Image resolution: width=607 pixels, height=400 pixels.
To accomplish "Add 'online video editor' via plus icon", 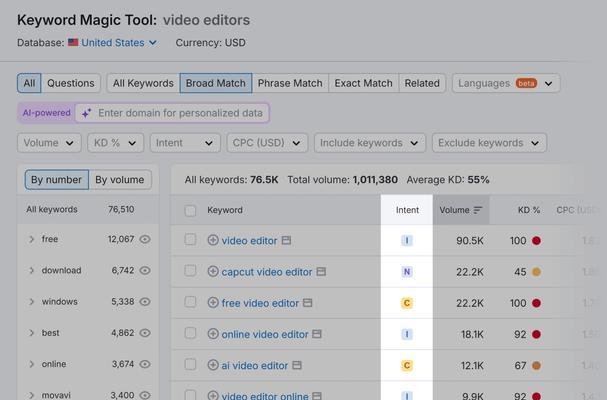I will pos(213,334).
